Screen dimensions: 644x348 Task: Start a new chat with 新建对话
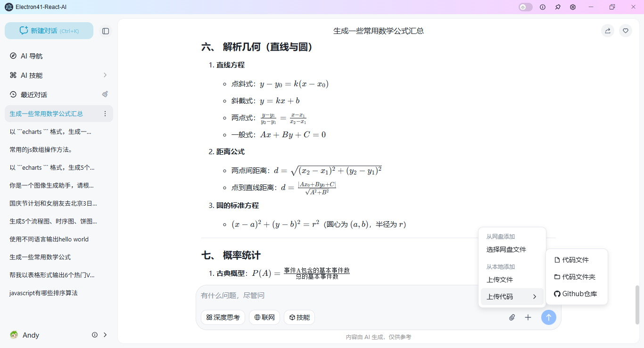[49, 31]
